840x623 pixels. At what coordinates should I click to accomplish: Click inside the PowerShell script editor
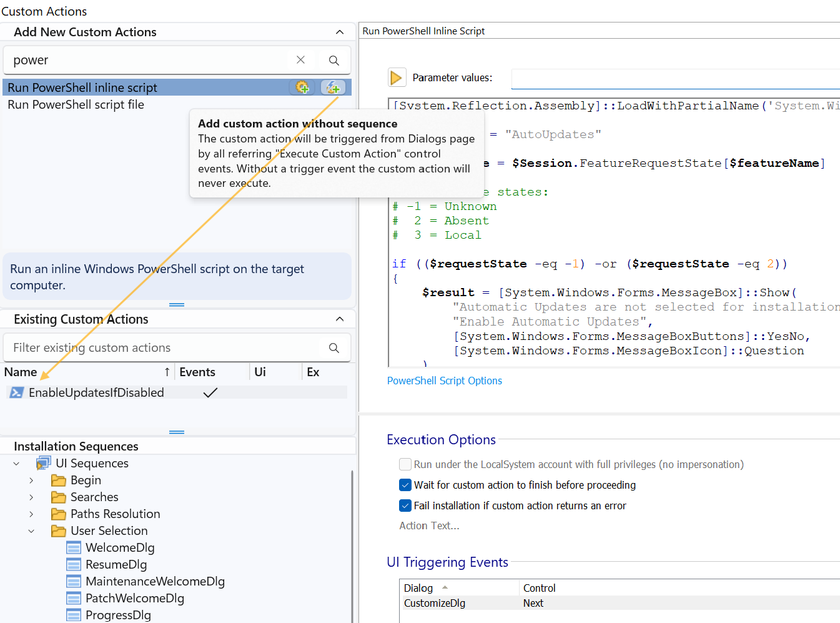614,232
